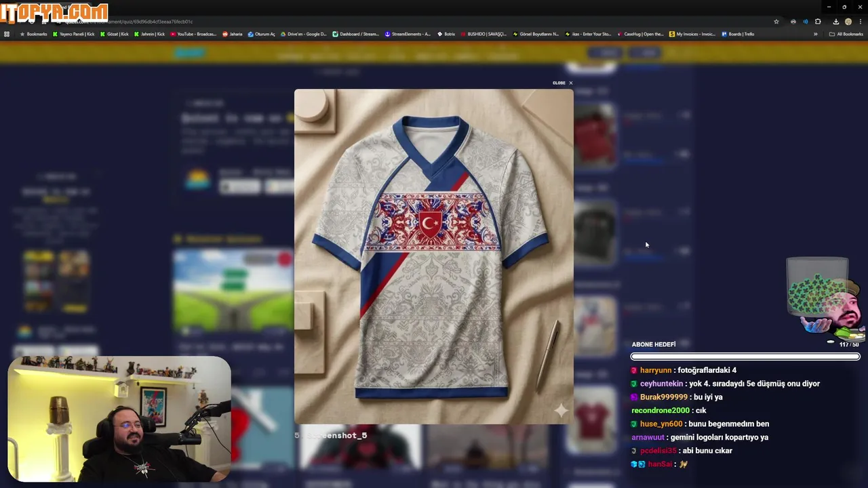Click the blue tab audio indicator icon

806,22
